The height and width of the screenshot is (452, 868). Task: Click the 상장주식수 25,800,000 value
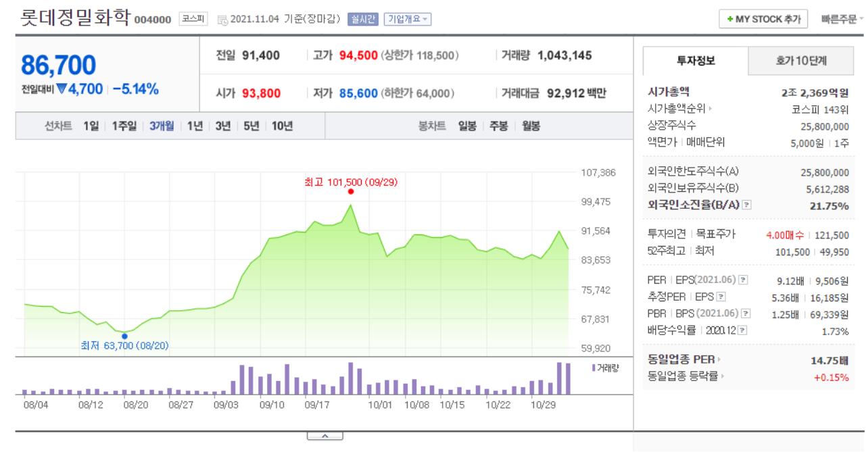tap(824, 126)
